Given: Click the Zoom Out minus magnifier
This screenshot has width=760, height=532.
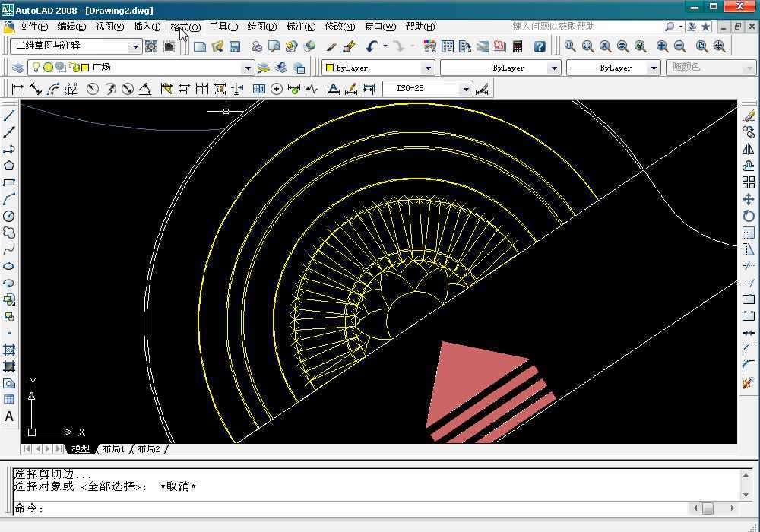Looking at the screenshot, I should coord(679,46).
